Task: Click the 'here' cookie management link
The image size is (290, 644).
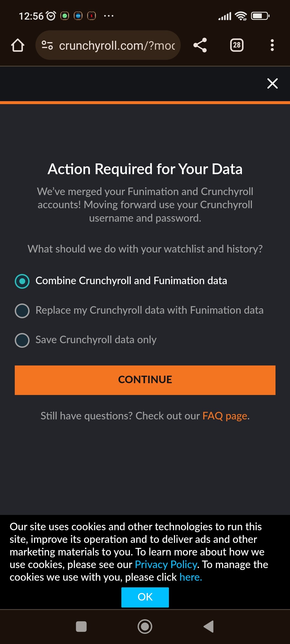Action: 190,577
